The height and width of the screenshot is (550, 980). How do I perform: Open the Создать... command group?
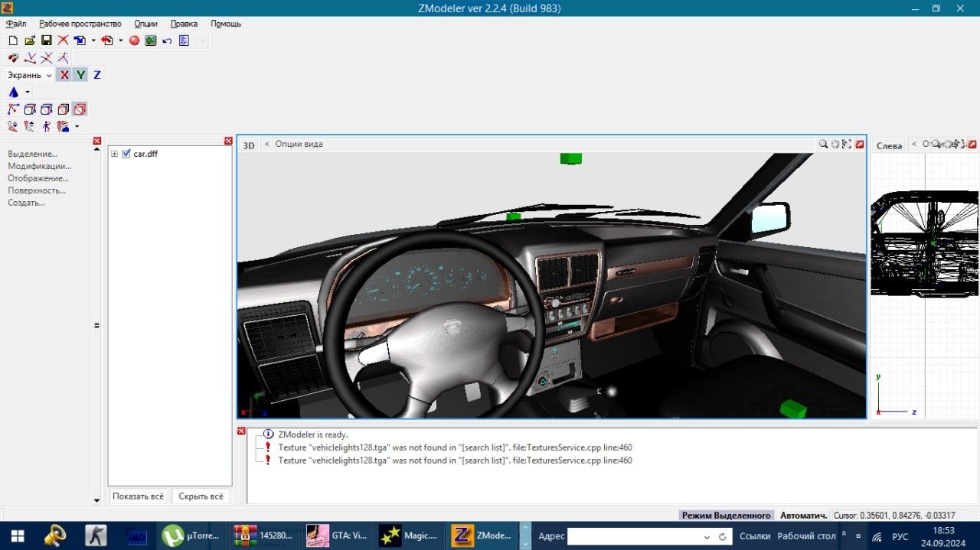pyautogui.click(x=27, y=203)
